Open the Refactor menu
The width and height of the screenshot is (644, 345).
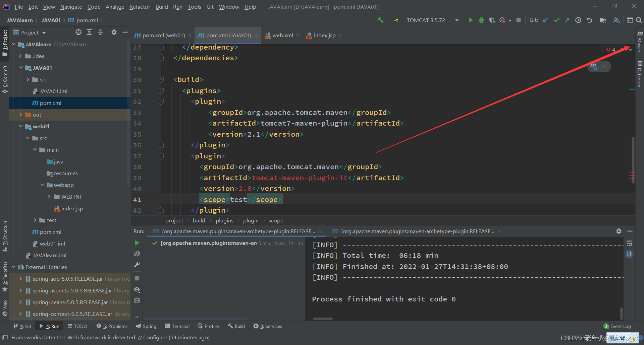(140, 7)
